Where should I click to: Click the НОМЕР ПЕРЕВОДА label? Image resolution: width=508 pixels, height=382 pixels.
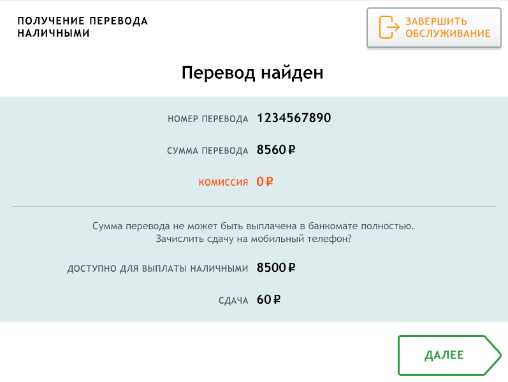coord(208,119)
